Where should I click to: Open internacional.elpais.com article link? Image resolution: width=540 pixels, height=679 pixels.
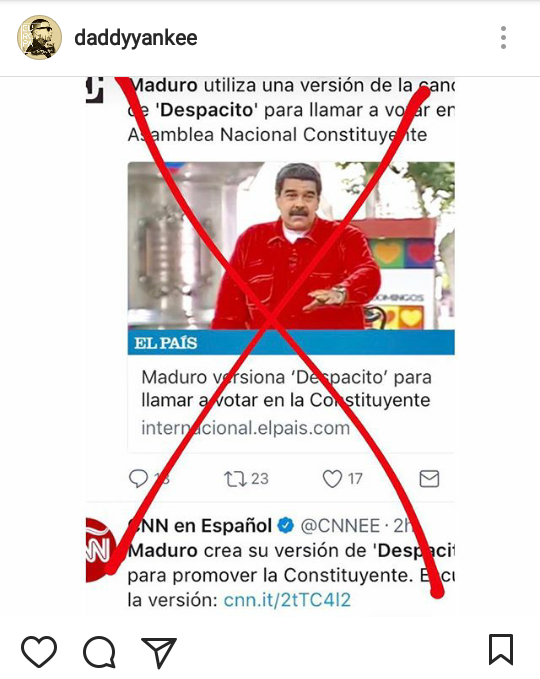[246, 428]
